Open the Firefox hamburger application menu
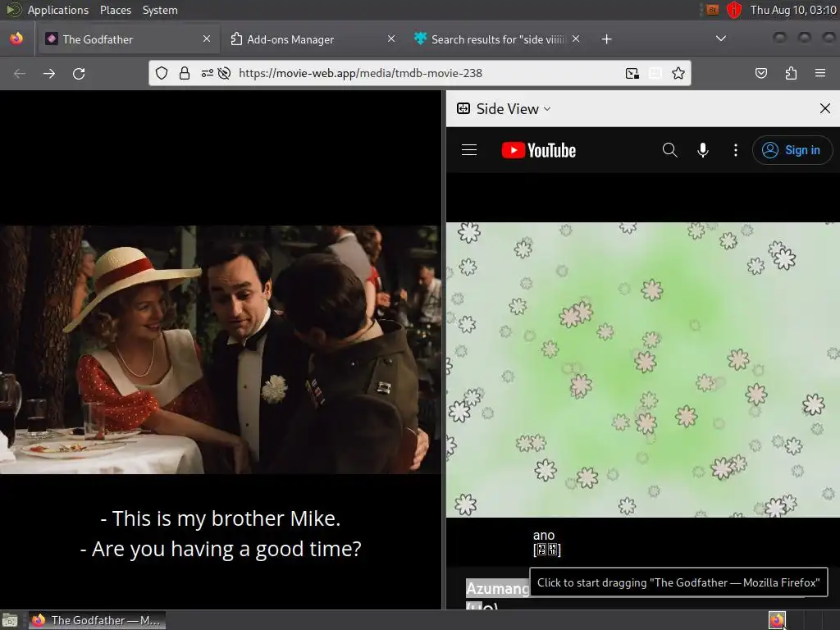Image resolution: width=840 pixels, height=630 pixels. [820, 73]
